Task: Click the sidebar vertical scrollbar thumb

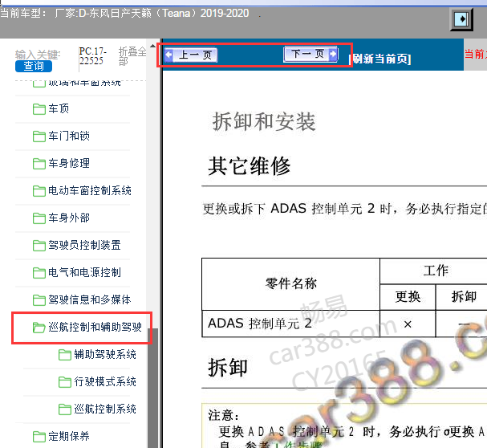Action: click(152, 388)
